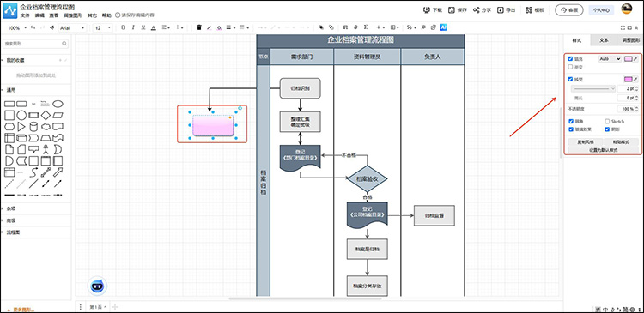Pick the cylinder shape from the palette
Screen dimensions: 644x313
tap(33, 126)
